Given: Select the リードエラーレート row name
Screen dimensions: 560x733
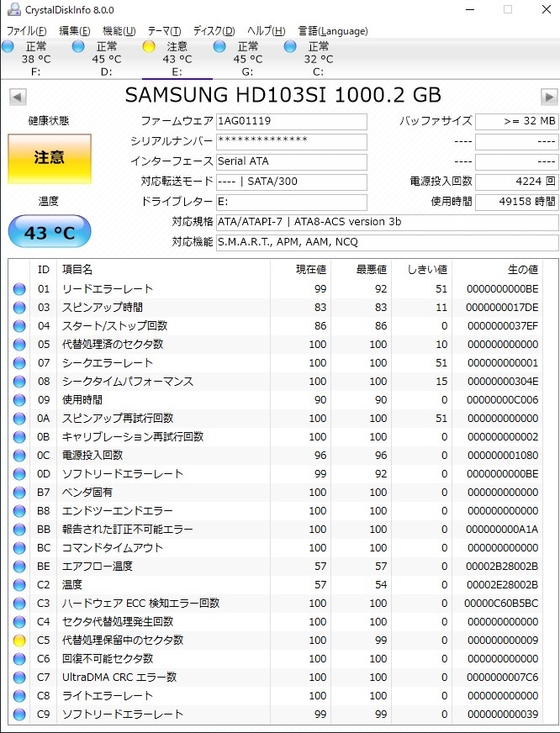Looking at the screenshot, I should (x=108, y=289).
